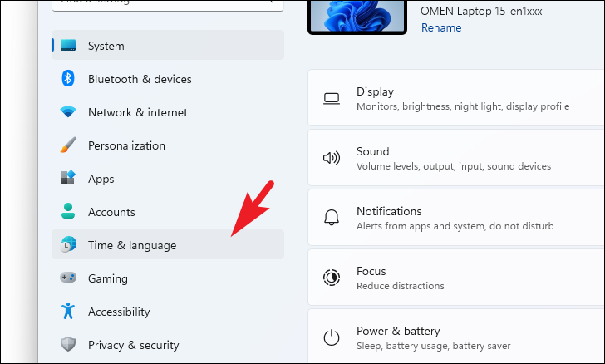Go to Network & internet settings
The height and width of the screenshot is (364, 605).
pyautogui.click(x=168, y=112)
